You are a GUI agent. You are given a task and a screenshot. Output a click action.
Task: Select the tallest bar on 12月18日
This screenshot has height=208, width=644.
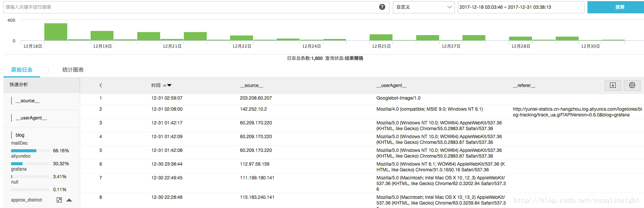click(56, 32)
